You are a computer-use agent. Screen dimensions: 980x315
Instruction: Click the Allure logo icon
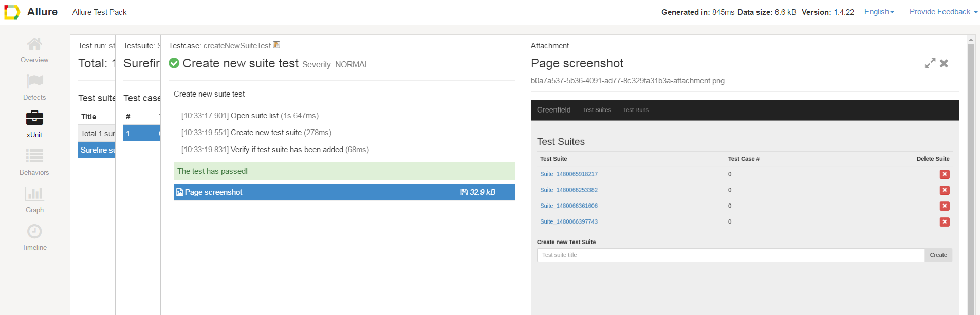12,12
